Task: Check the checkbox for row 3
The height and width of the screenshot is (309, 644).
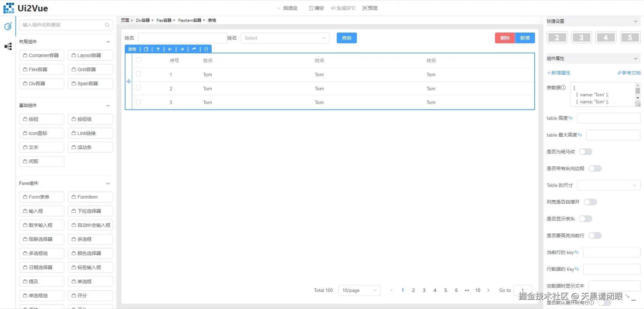Action: coord(139,102)
